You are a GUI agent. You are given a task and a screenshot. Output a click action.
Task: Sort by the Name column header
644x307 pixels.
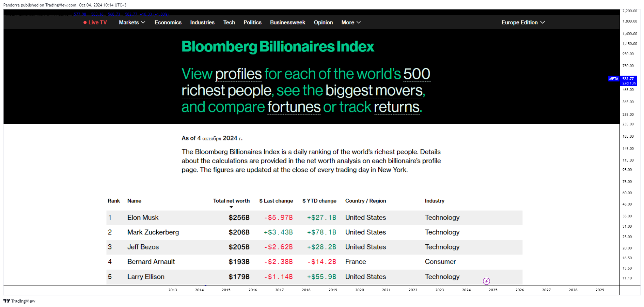pyautogui.click(x=134, y=201)
